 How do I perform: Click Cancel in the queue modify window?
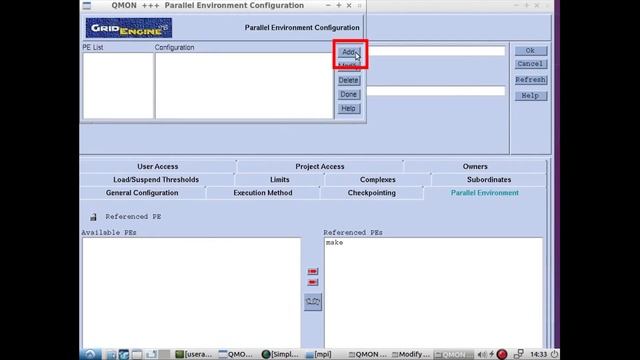(x=530, y=64)
